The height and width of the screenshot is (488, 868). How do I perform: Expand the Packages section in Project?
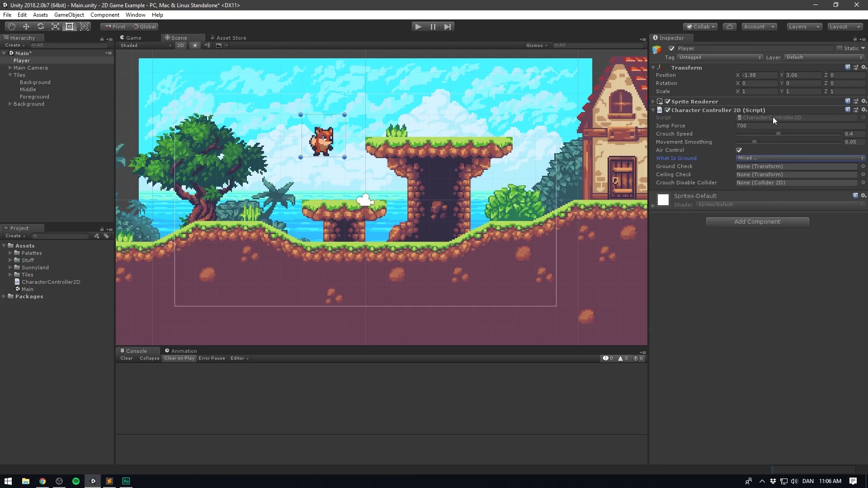(x=4, y=296)
